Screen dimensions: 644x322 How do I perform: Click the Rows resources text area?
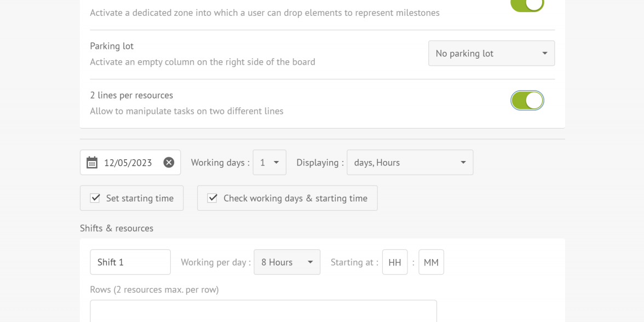pyautogui.click(x=263, y=311)
